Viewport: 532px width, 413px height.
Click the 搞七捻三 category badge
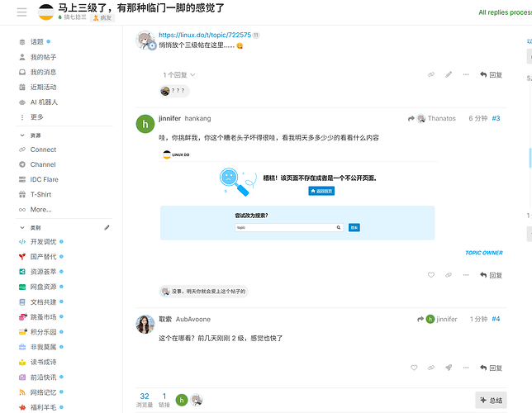pos(72,17)
